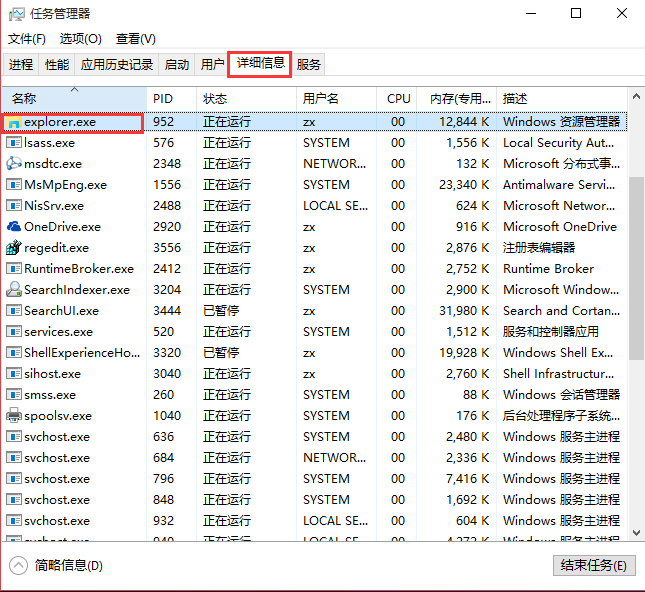Click NETWOR... user of msdtc.exe

334,164
